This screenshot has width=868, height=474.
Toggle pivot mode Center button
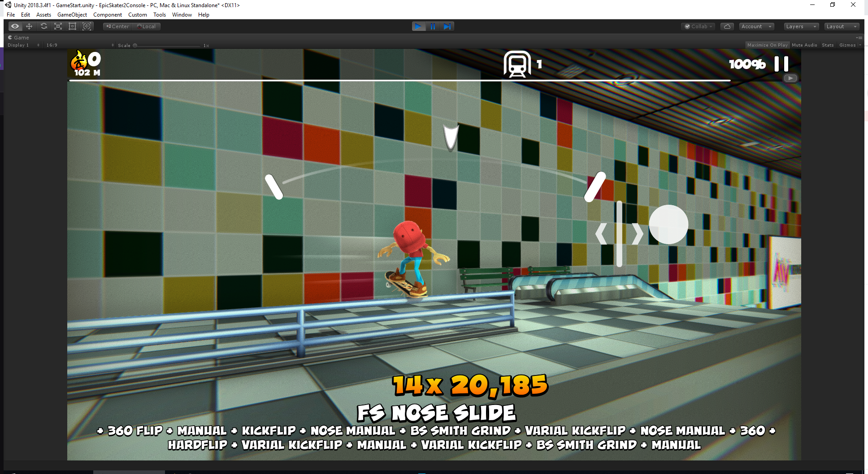click(x=118, y=26)
